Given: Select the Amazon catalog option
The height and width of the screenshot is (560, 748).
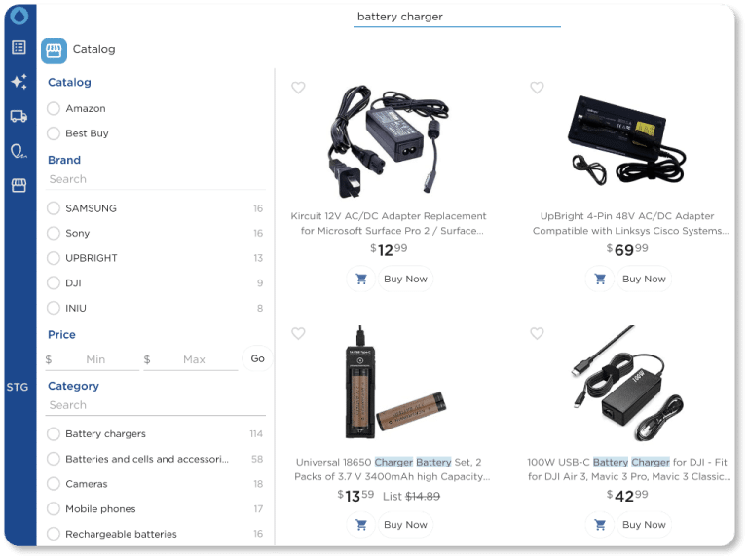Looking at the screenshot, I should click(54, 108).
